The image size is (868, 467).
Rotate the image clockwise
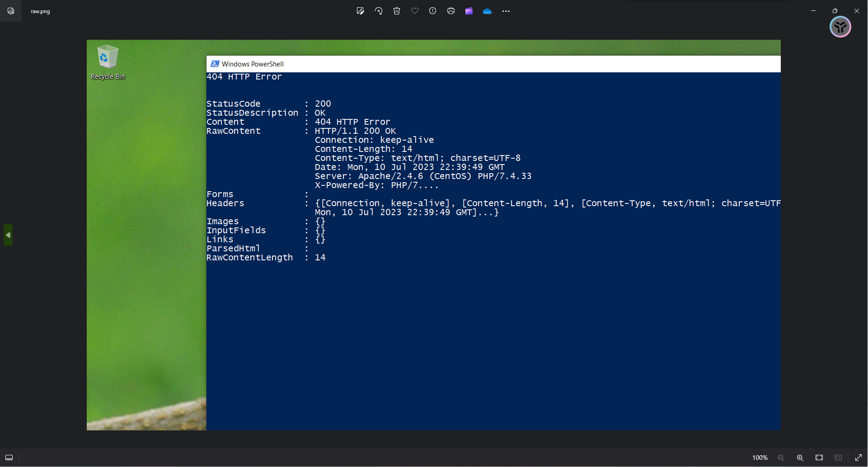tap(379, 11)
